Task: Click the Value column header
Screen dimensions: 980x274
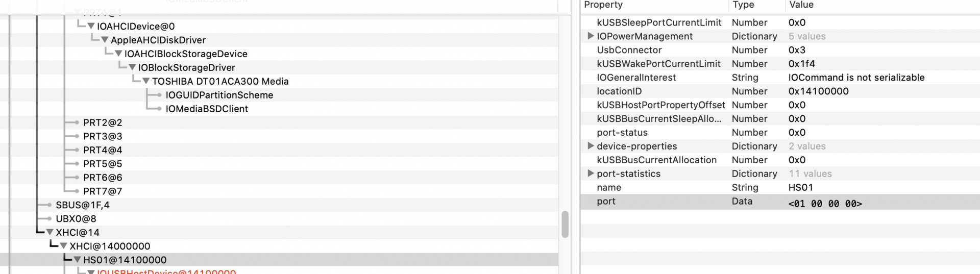Action: 801,5
